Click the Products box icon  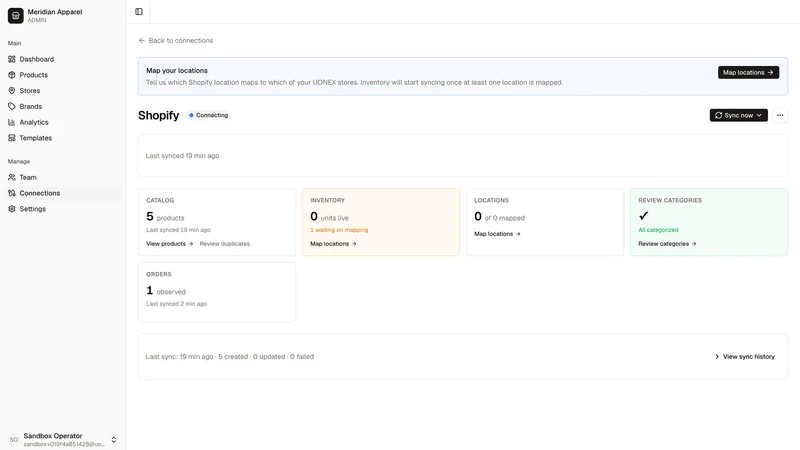click(12, 75)
